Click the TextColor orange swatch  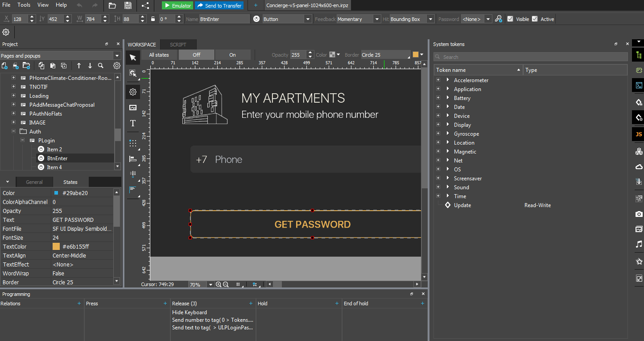click(56, 247)
